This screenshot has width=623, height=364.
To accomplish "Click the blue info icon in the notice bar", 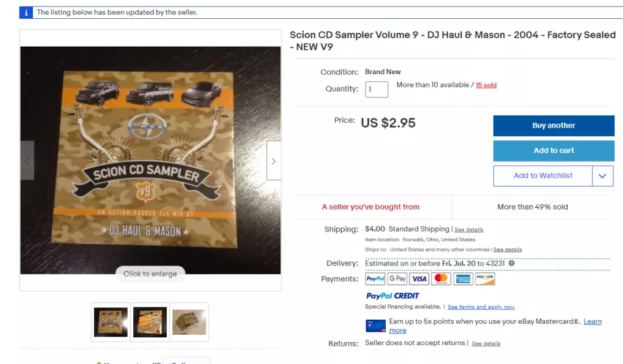I will coord(26,13).
